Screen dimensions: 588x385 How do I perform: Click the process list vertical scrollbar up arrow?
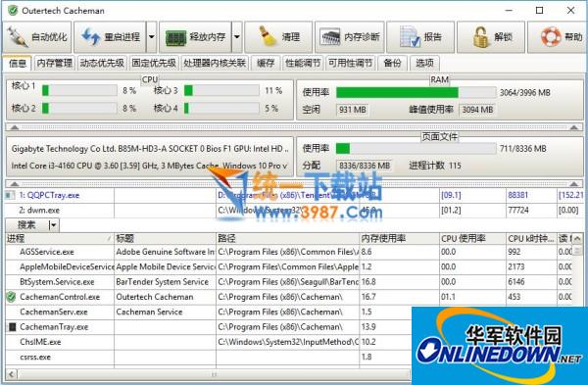(577, 238)
